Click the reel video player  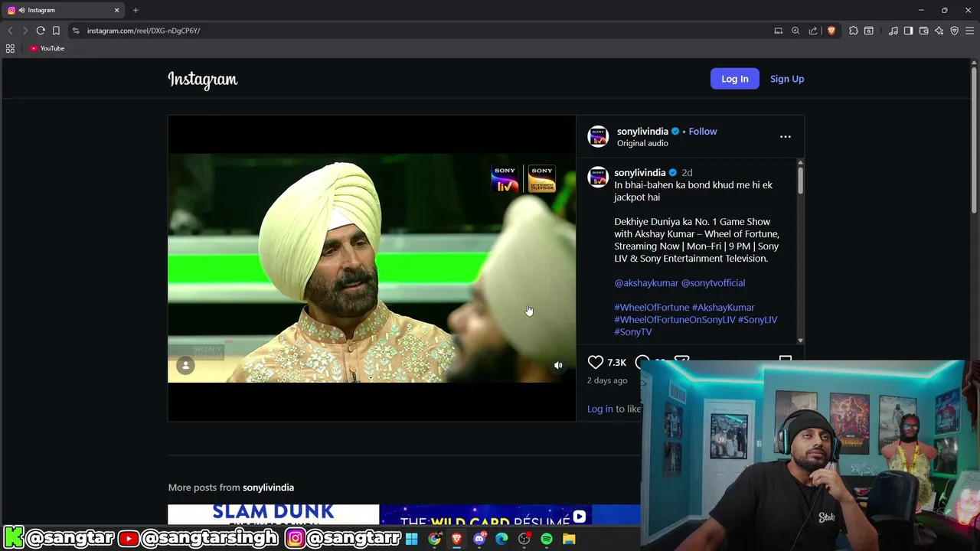371,268
